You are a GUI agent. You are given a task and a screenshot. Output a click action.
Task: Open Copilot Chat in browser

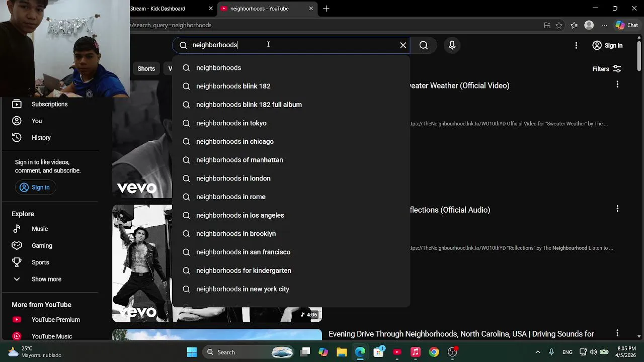coord(627,25)
